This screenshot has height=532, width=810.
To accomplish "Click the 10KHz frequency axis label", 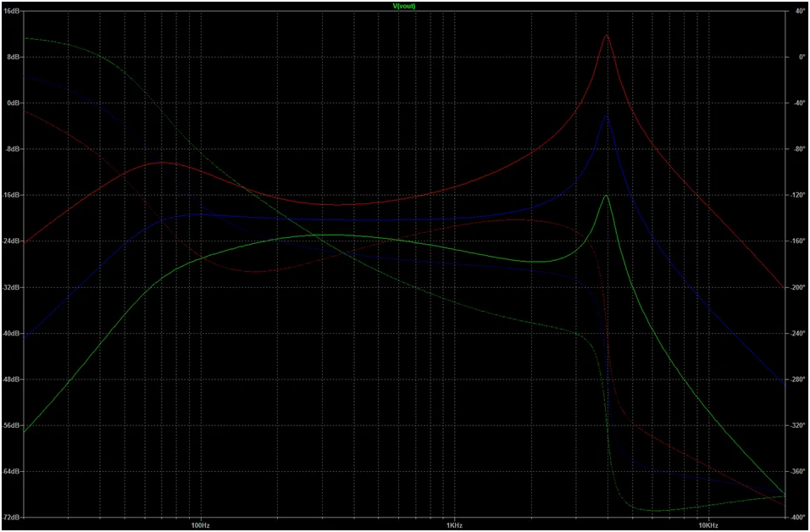I will (x=708, y=524).
